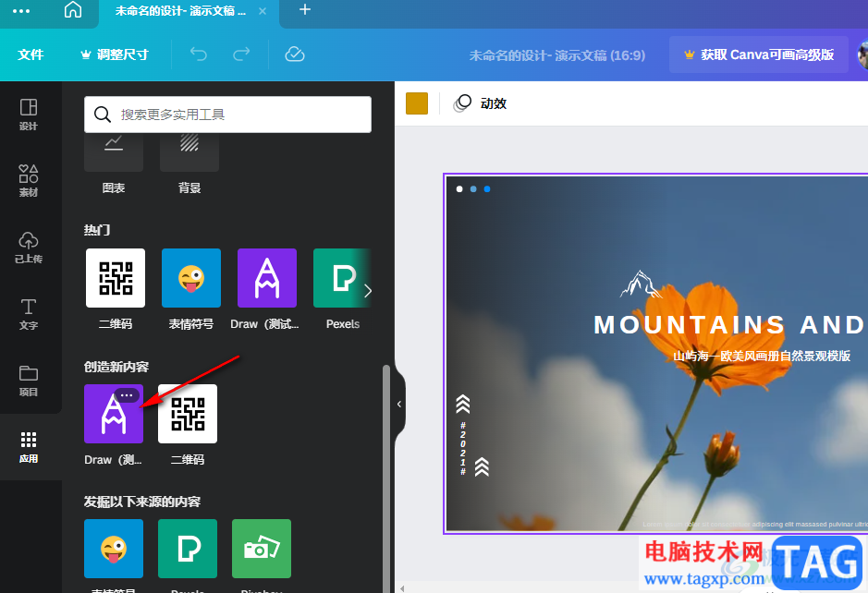Image resolution: width=868 pixels, height=593 pixels.
Task: Redo the last action
Action: (241, 54)
